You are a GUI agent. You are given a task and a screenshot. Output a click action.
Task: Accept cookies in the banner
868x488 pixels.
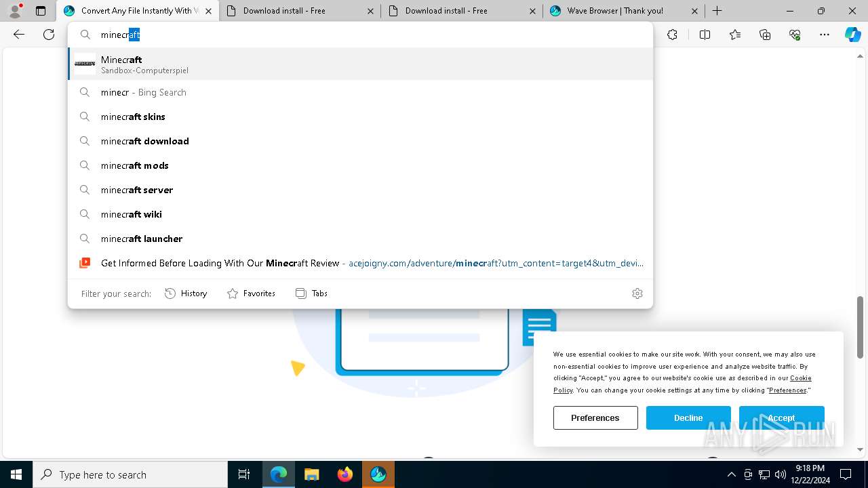coord(781,418)
